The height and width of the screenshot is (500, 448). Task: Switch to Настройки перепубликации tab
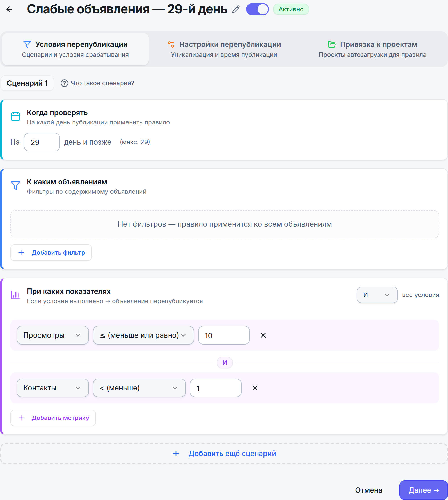click(x=224, y=49)
